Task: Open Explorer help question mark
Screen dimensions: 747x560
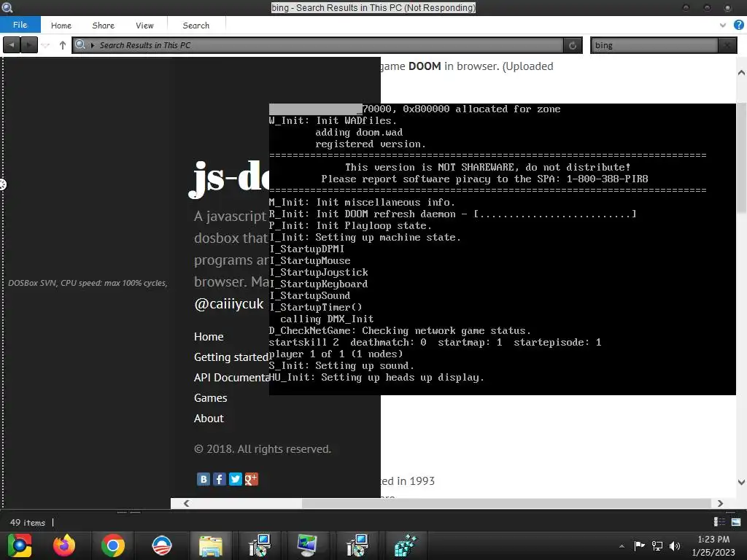Action: (x=738, y=26)
